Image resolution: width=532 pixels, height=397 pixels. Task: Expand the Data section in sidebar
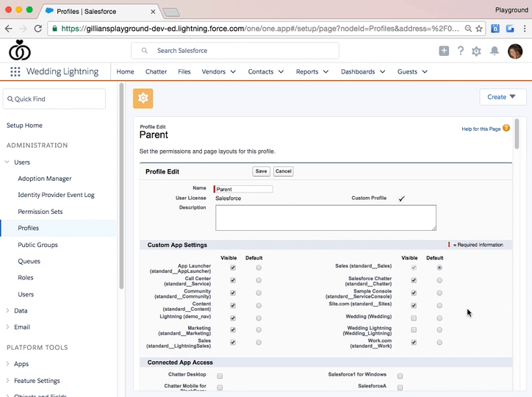pyautogui.click(x=7, y=310)
